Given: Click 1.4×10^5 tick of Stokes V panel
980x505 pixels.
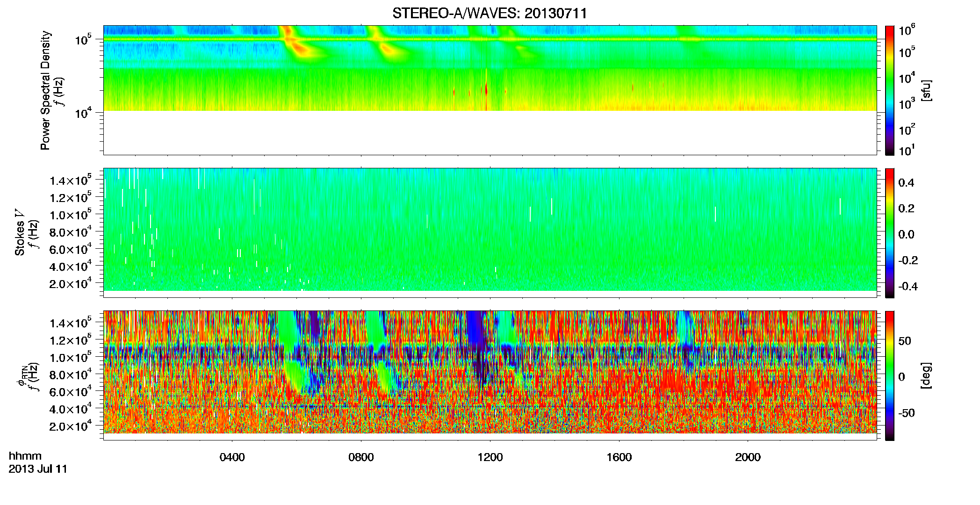Looking at the screenshot, I should [x=71, y=180].
